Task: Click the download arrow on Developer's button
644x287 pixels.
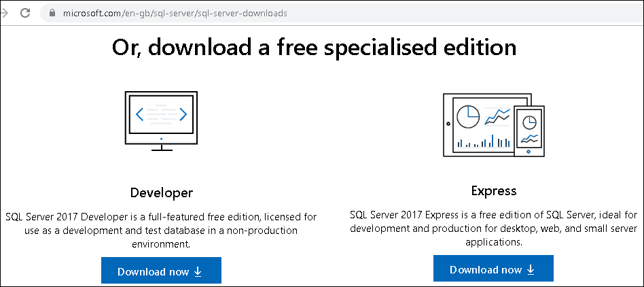Action: tap(198, 271)
